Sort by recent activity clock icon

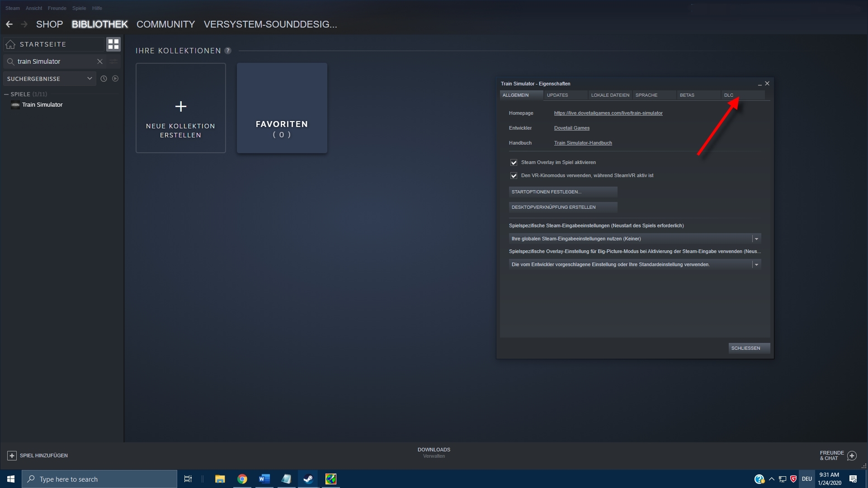pyautogui.click(x=104, y=79)
